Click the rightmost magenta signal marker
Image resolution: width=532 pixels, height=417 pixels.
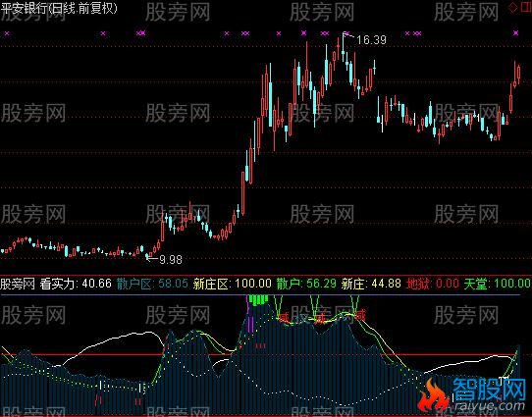click(515, 33)
